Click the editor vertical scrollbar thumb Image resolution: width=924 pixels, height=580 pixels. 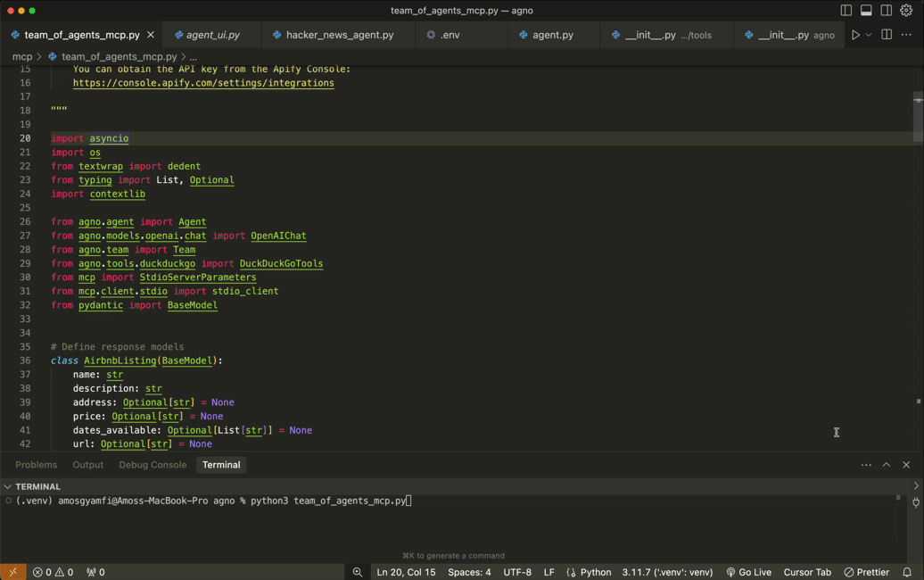pos(918,117)
